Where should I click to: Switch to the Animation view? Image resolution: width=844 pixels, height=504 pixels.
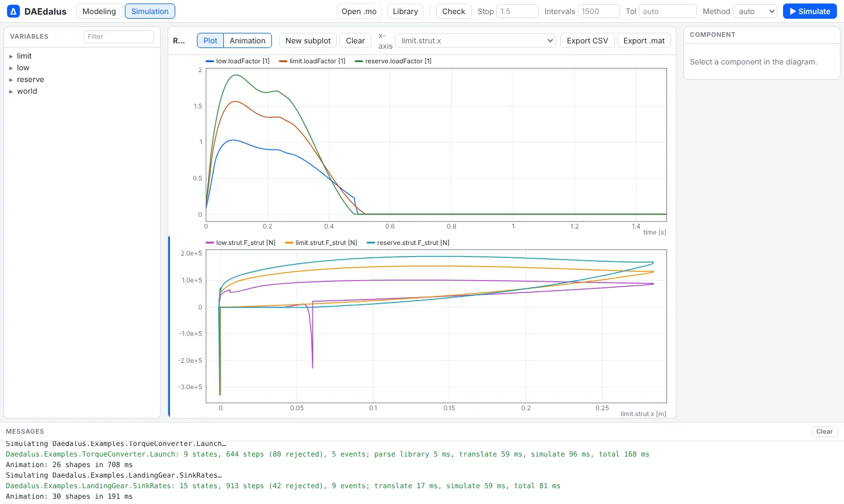coord(247,40)
